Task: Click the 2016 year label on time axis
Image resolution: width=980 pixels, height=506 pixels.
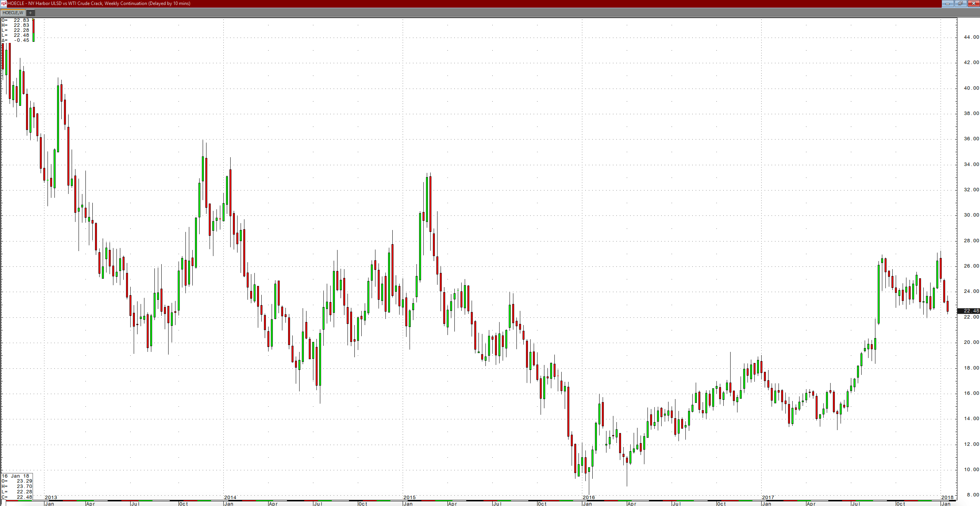Action: click(588, 497)
